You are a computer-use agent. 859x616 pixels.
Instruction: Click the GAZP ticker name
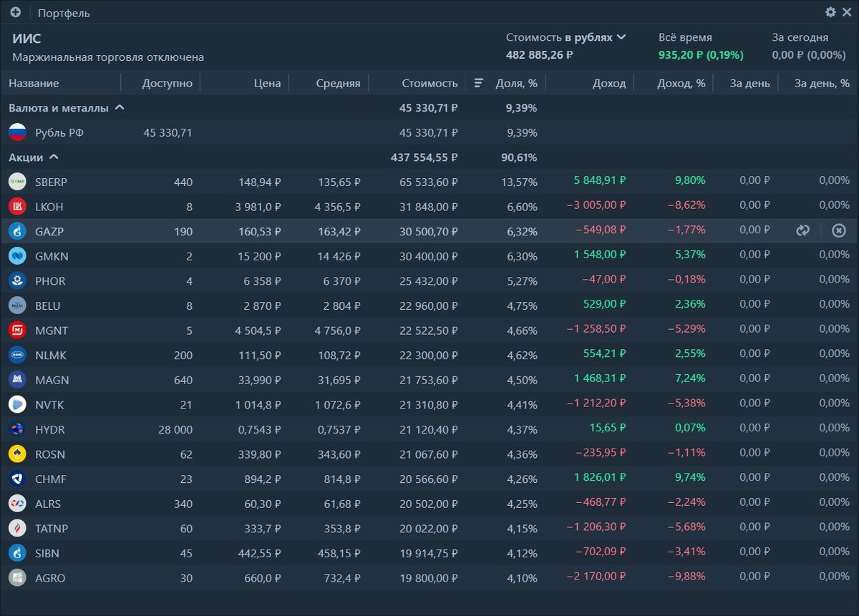(51, 231)
